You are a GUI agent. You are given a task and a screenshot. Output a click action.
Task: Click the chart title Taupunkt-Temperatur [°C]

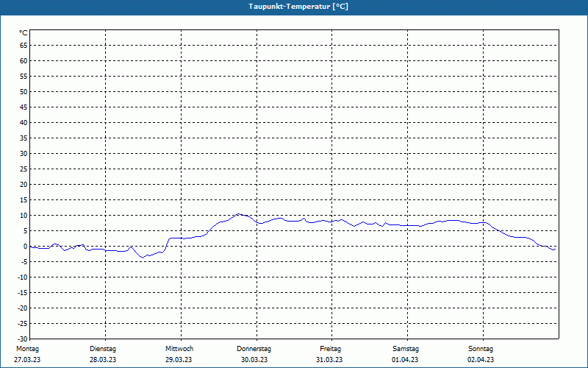[x=298, y=7]
